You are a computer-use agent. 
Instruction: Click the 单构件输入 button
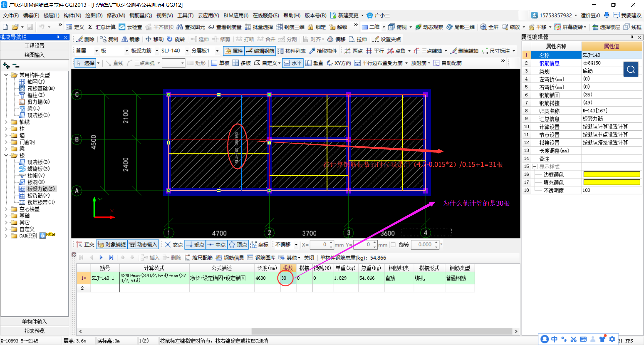[35, 322]
